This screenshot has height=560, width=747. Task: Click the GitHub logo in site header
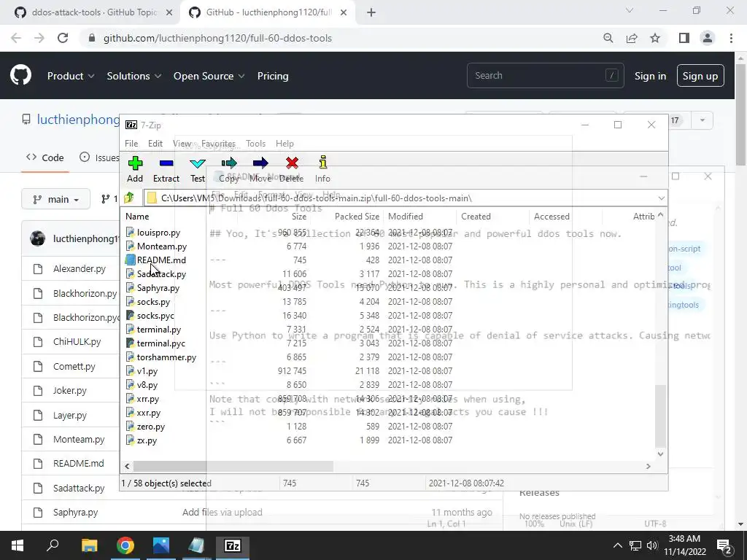coord(21,76)
